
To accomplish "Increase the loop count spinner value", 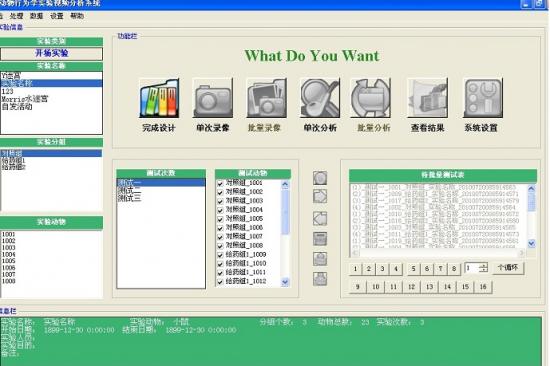I will click(484, 266).
